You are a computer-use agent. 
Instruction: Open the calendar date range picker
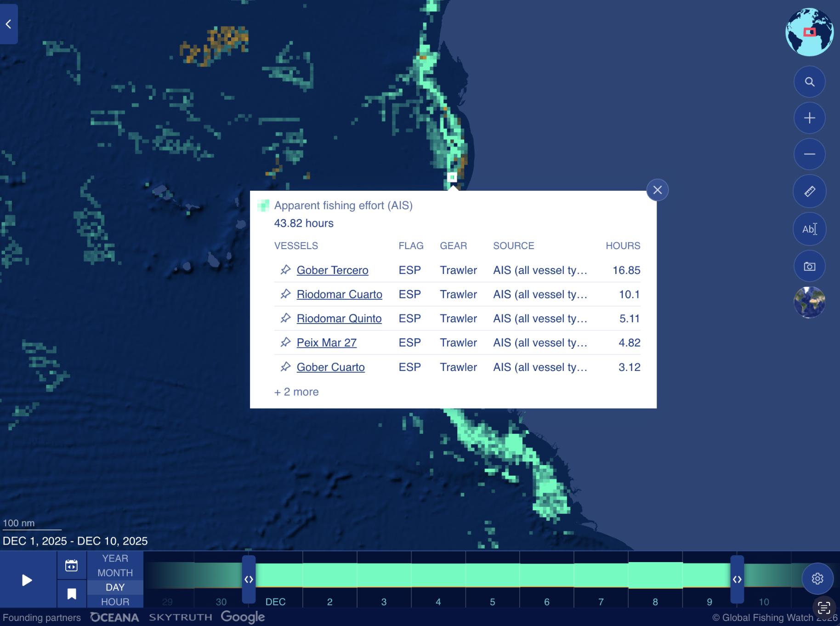pyautogui.click(x=71, y=565)
